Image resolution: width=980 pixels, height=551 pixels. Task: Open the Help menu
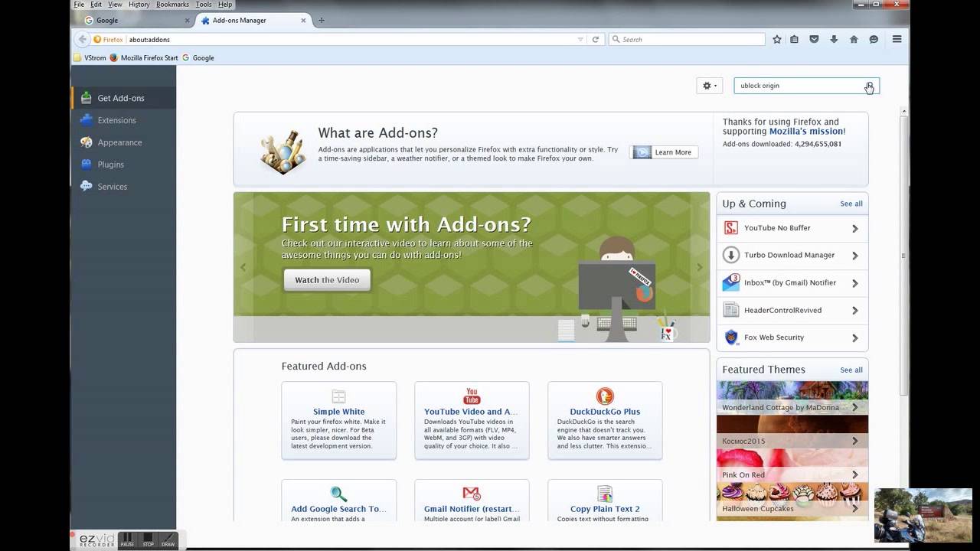(x=225, y=5)
